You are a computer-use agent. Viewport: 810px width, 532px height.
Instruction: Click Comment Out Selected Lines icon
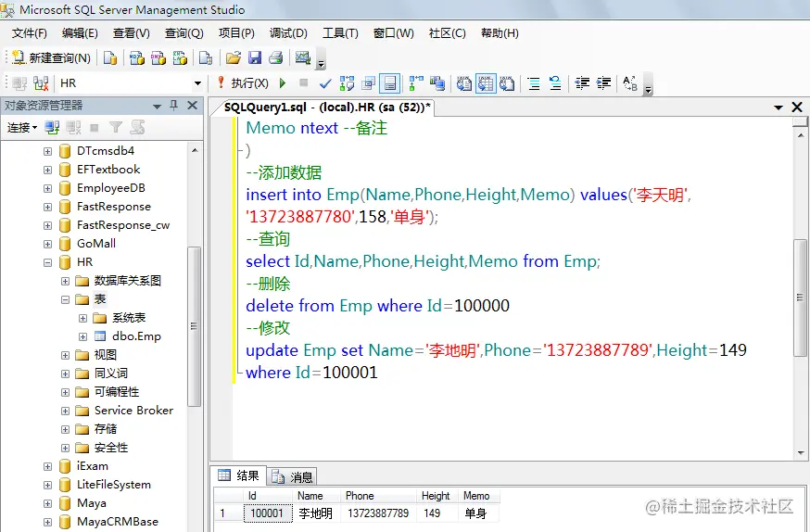tap(534, 83)
